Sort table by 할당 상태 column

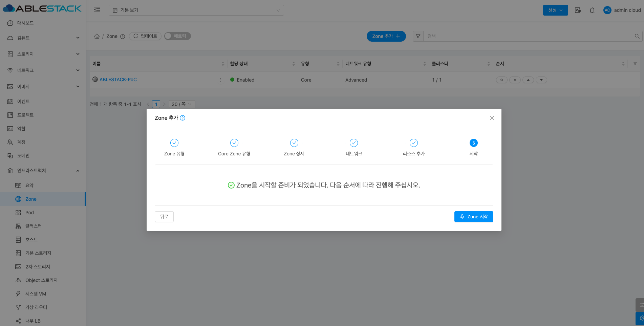[x=262, y=64]
